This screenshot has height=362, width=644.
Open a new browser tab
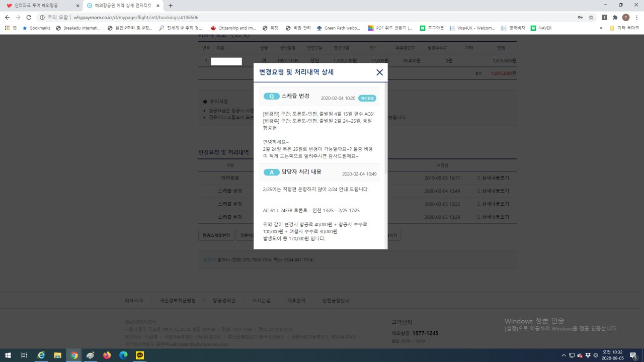[x=171, y=6]
